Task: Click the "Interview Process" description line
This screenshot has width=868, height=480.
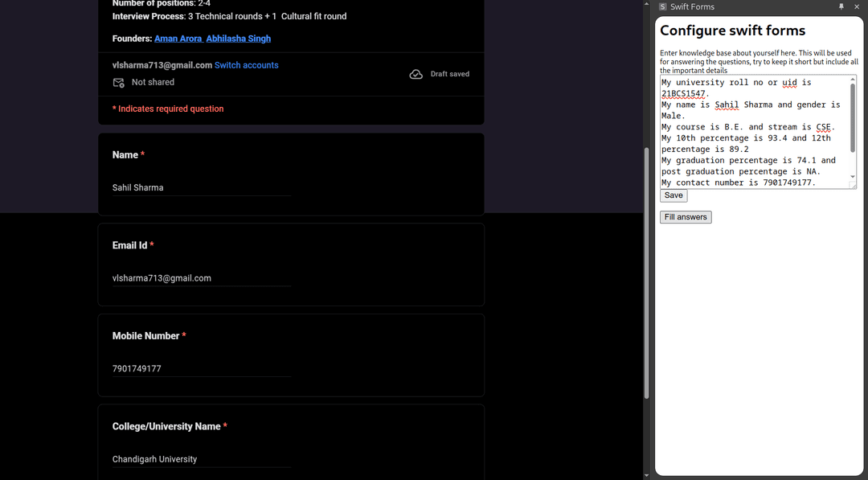Action: coord(229,17)
